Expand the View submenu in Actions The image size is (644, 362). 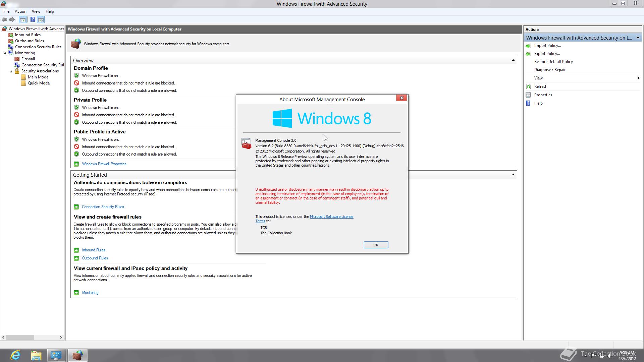[638, 78]
